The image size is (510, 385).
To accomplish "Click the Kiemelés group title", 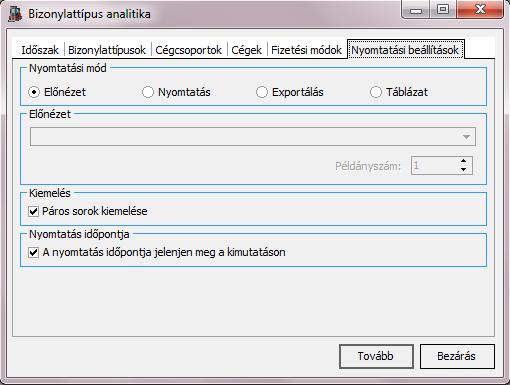I will [50, 193].
